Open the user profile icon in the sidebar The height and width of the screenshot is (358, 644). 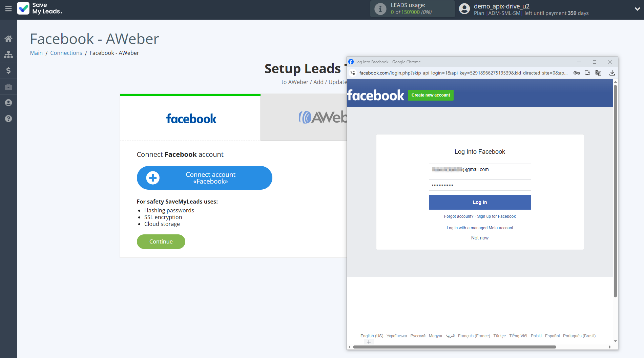click(8, 103)
